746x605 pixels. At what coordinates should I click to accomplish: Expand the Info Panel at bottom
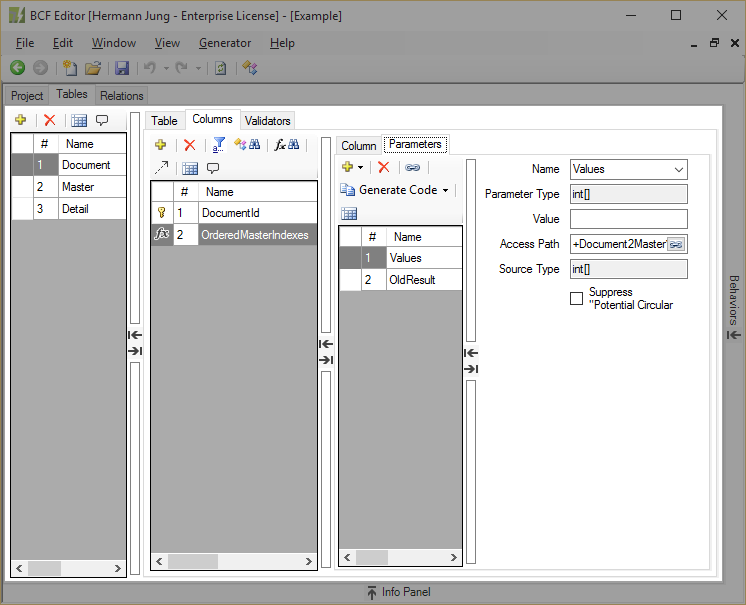399,592
